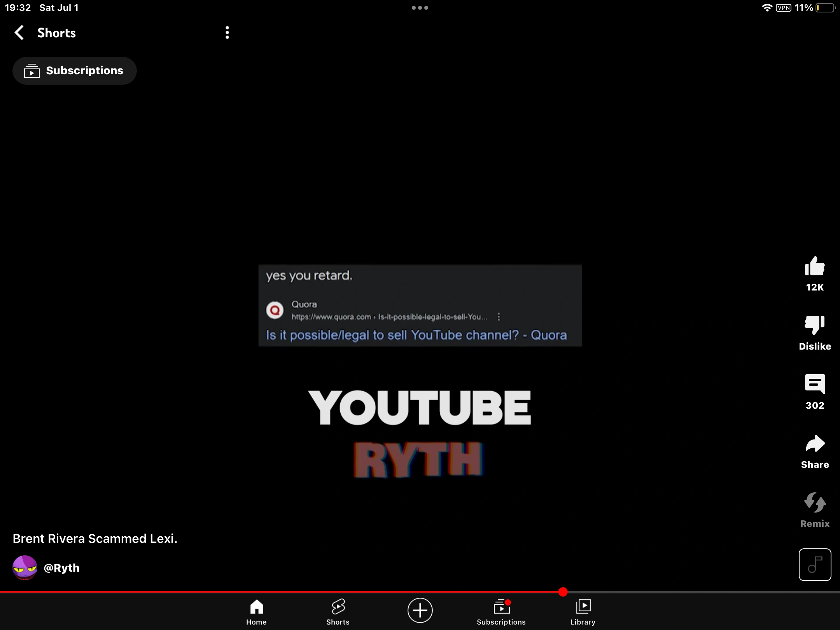Visit the @Ryth channel
The image size is (840, 630).
(x=61, y=567)
